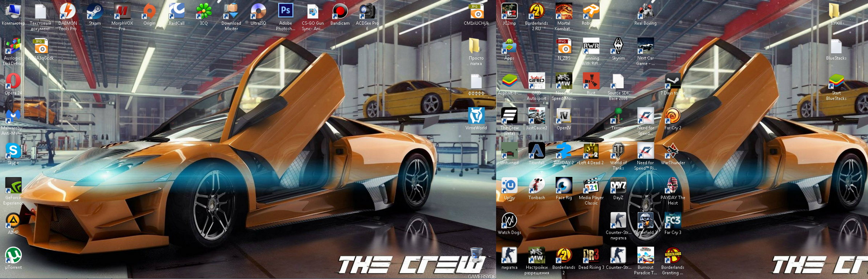Launch GRID Autosport icon

click(x=536, y=81)
